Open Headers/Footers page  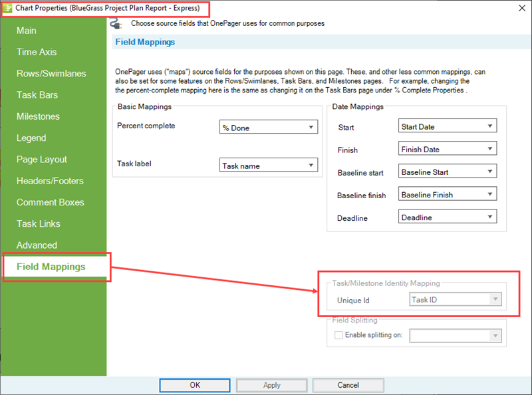[x=50, y=180]
